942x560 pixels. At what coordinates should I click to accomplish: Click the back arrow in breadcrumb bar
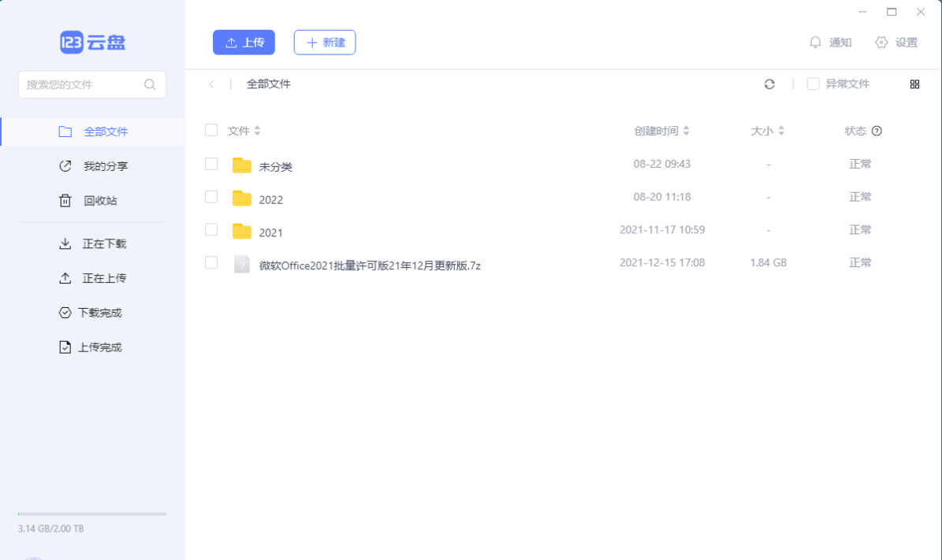211,84
